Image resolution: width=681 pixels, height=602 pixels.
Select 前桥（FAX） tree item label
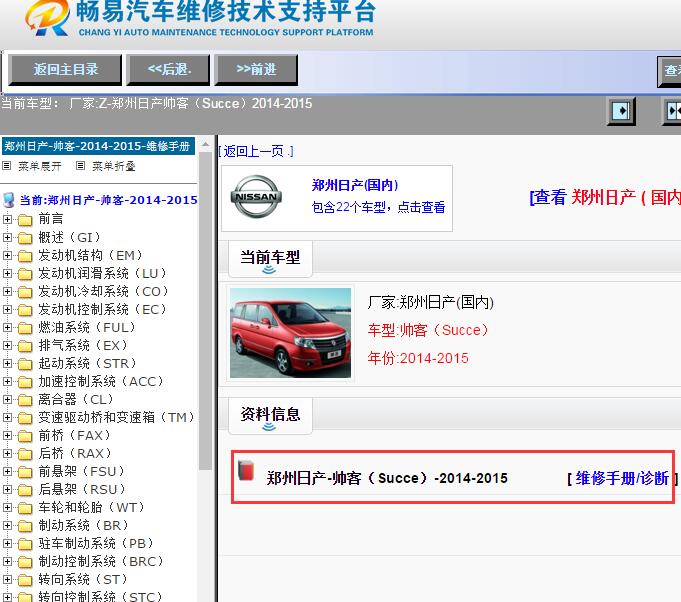tap(75, 435)
